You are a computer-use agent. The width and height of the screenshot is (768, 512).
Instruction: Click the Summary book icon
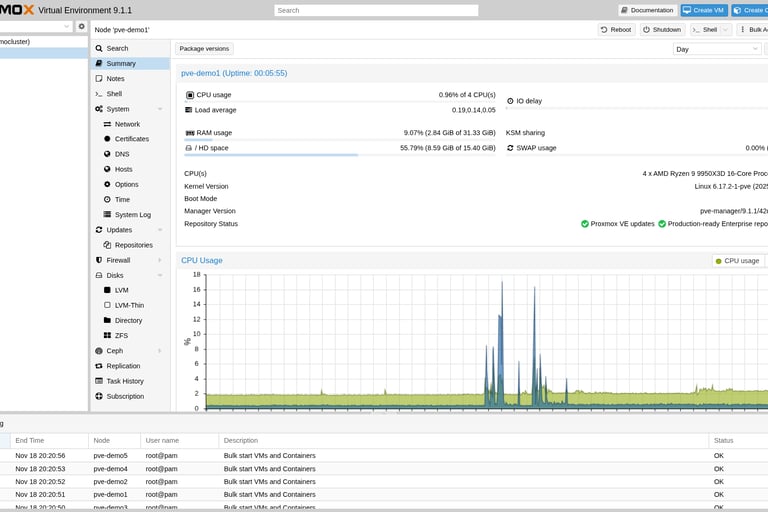[99, 63]
